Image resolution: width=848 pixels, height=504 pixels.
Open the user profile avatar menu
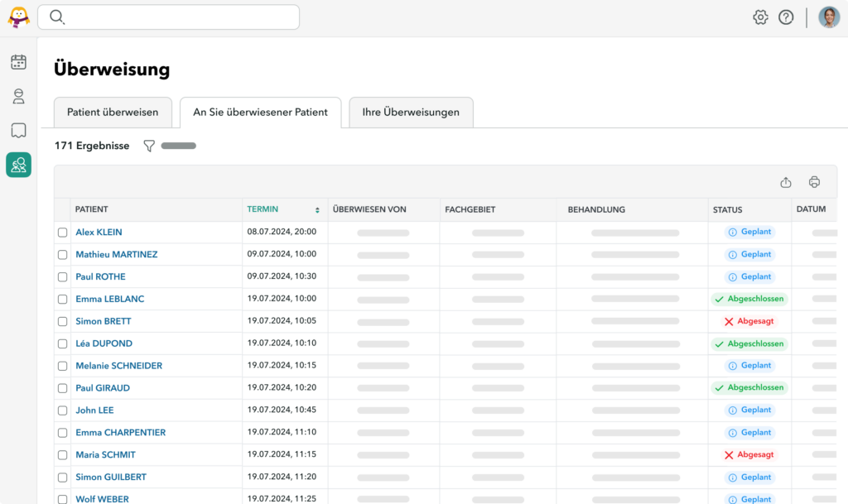coord(829,17)
